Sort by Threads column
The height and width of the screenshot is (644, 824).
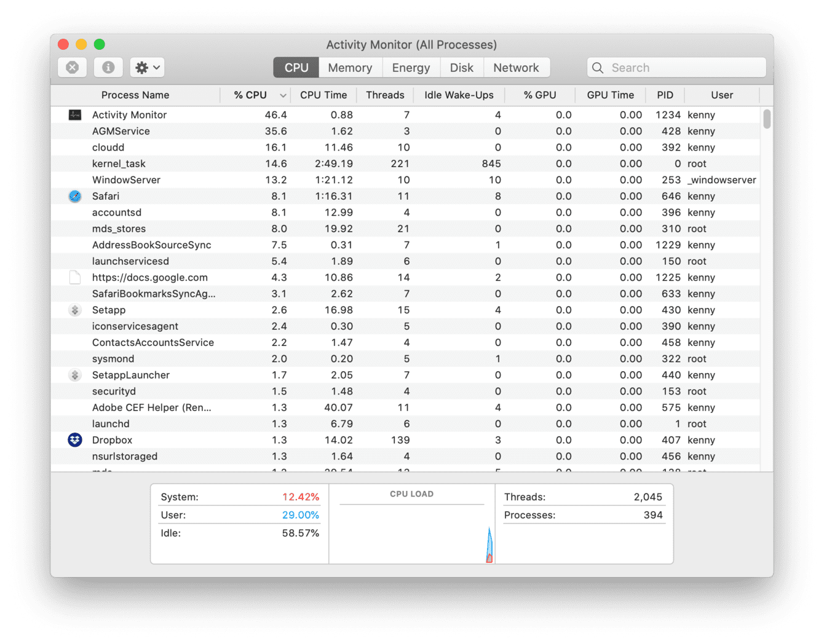pyautogui.click(x=385, y=95)
